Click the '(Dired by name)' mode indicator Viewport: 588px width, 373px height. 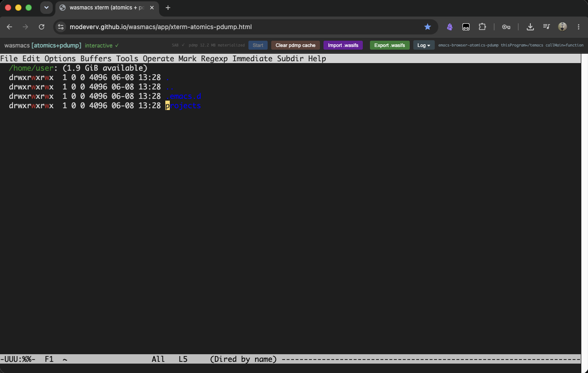click(244, 359)
